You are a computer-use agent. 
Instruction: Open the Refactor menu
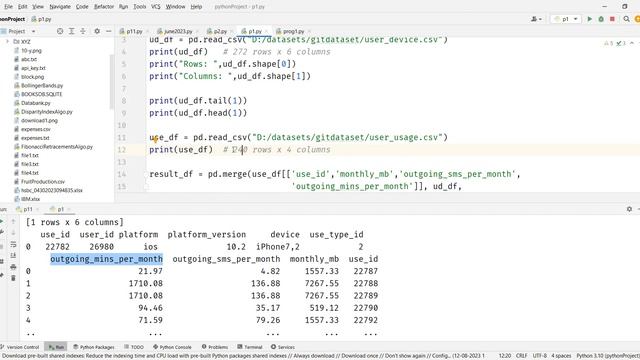pyautogui.click(x=104, y=7)
